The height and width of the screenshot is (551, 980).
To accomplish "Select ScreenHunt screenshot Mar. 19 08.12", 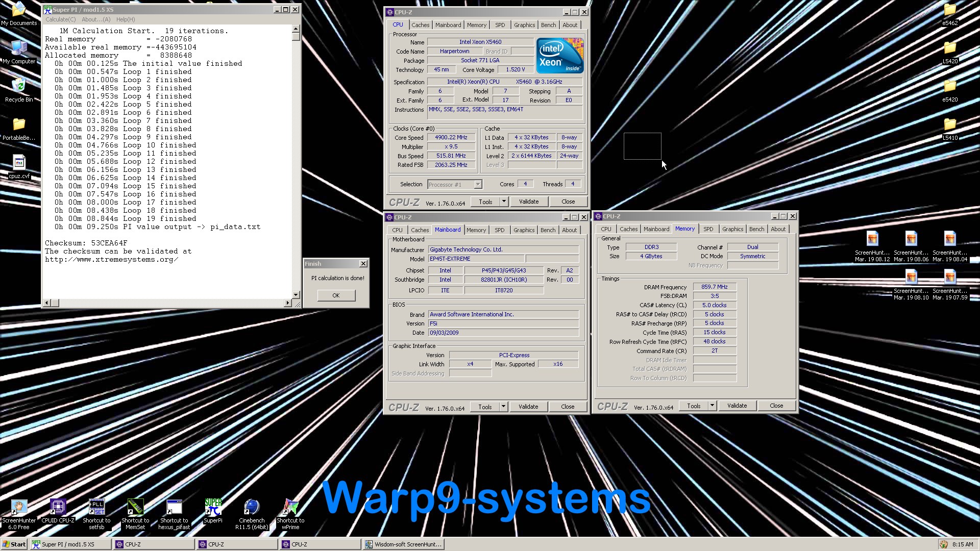I will tap(872, 246).
